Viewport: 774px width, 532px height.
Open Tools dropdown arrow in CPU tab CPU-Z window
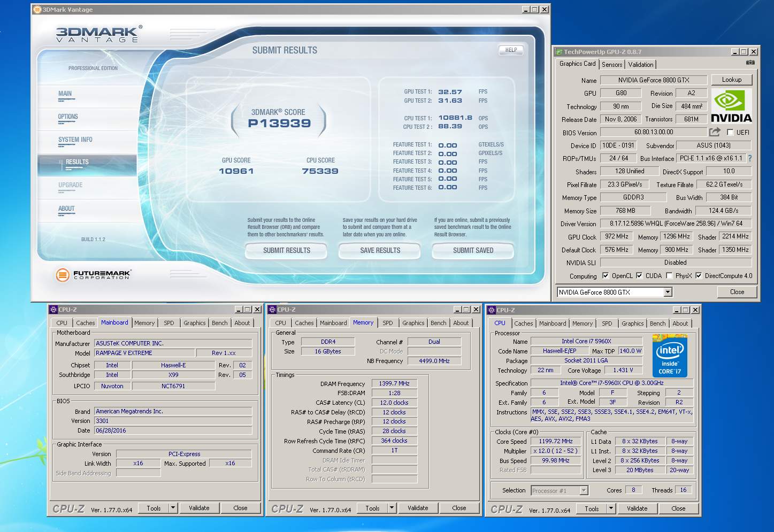point(611,508)
